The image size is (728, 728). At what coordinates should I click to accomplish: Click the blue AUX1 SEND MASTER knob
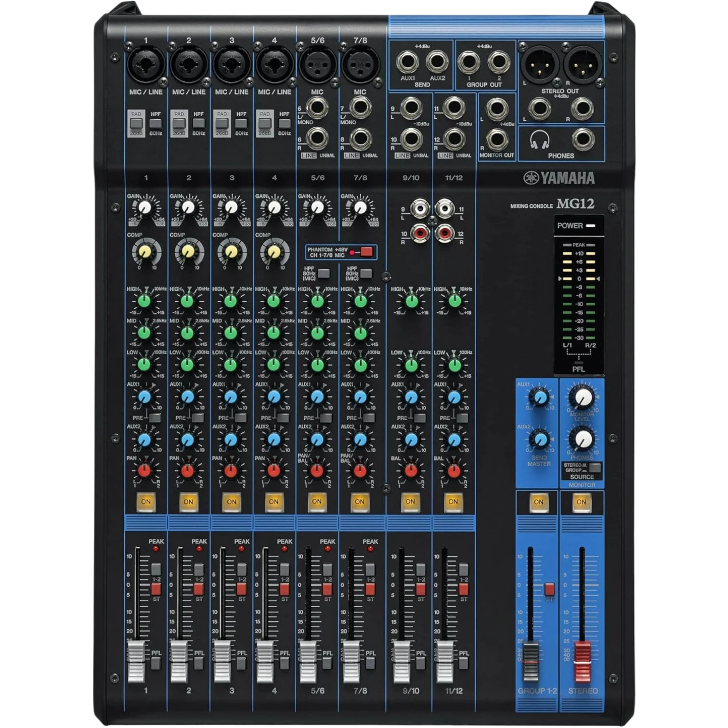pyautogui.click(x=539, y=398)
